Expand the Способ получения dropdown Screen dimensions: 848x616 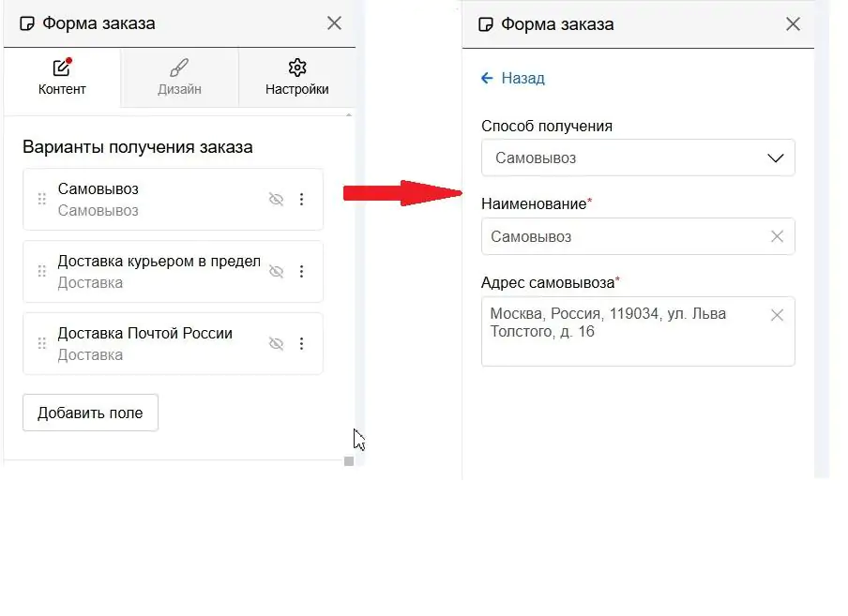[x=638, y=158]
